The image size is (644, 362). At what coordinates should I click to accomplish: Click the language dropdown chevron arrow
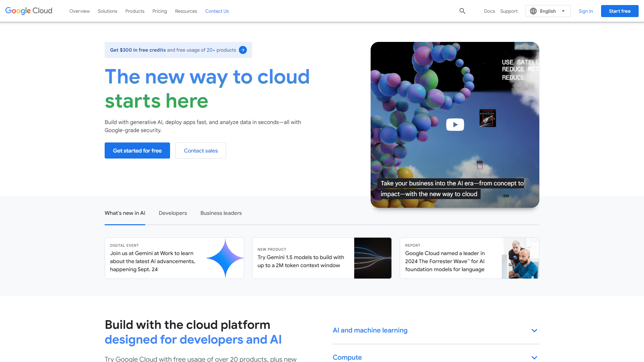(565, 11)
